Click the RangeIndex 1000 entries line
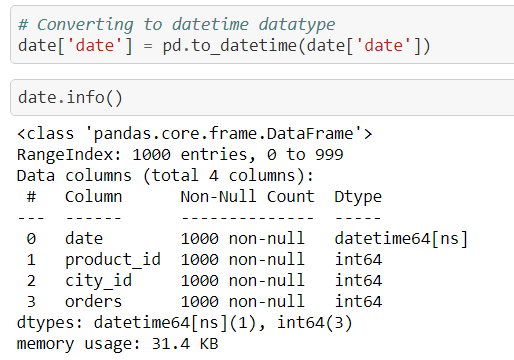This screenshot has height=360, width=514. (x=180, y=155)
